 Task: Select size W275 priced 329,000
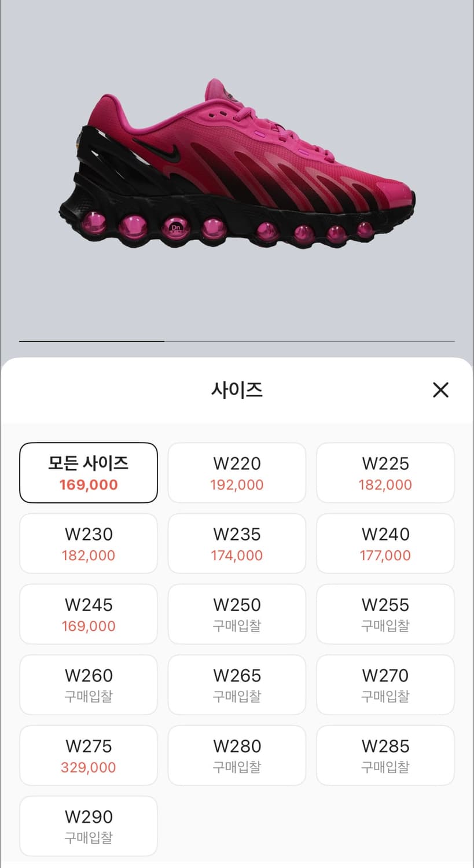89,755
